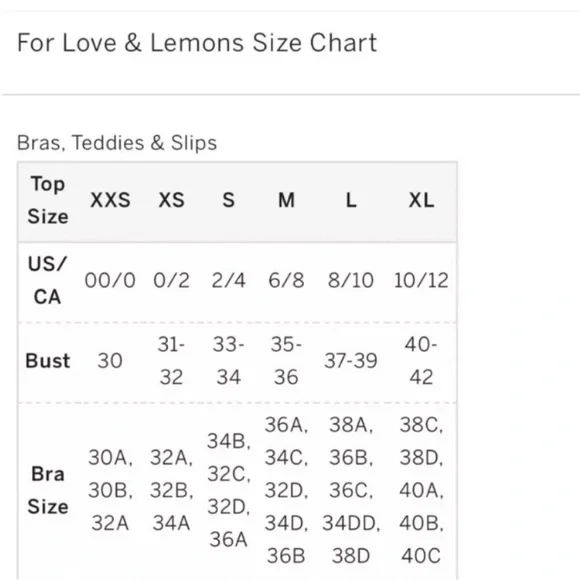Click the 00/0 US/CA size cell
The height and width of the screenshot is (580, 580).
click(110, 280)
